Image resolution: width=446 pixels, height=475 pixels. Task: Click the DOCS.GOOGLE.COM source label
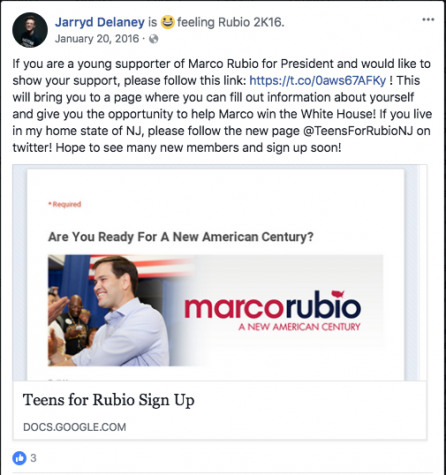[x=75, y=427]
